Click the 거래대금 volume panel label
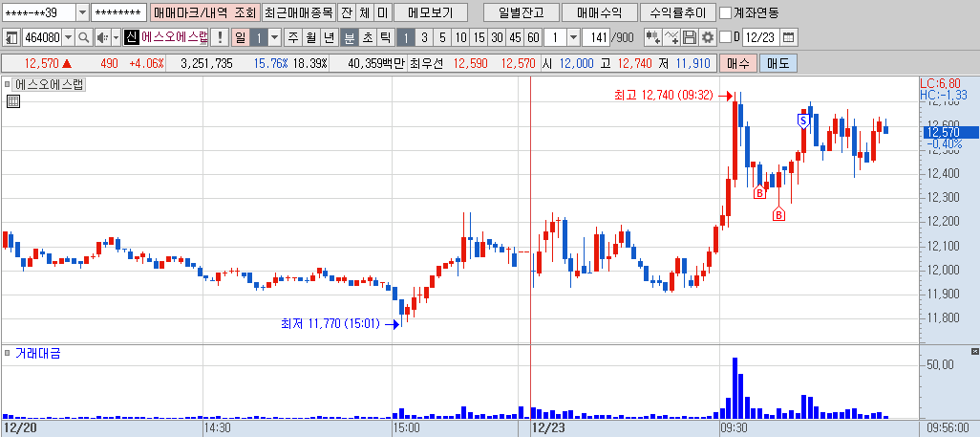Image resolution: width=980 pixels, height=437 pixels. click(37, 354)
